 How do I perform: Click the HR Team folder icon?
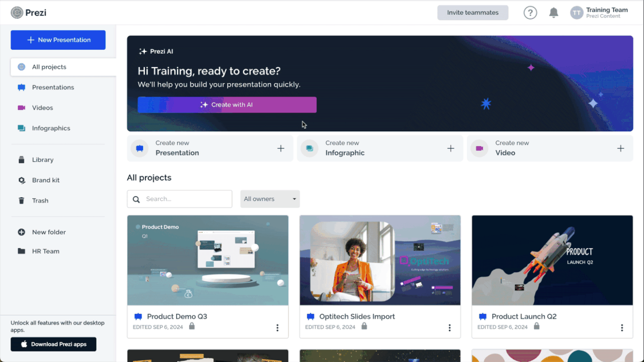(x=21, y=251)
